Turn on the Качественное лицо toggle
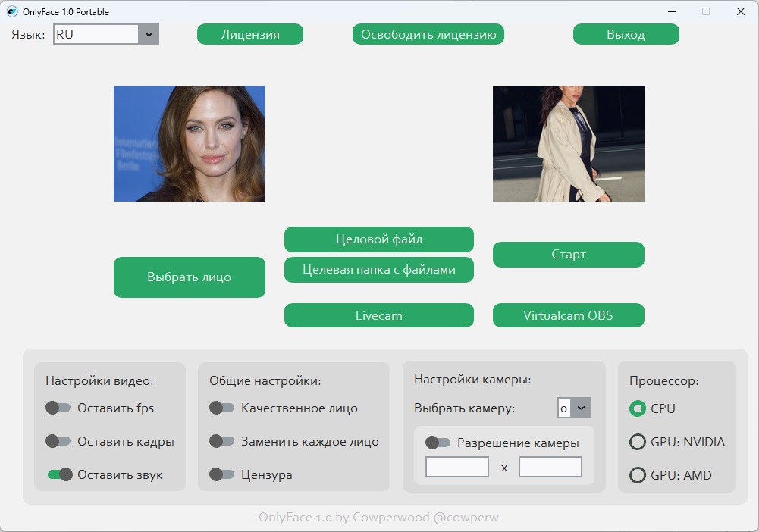 click(x=222, y=408)
